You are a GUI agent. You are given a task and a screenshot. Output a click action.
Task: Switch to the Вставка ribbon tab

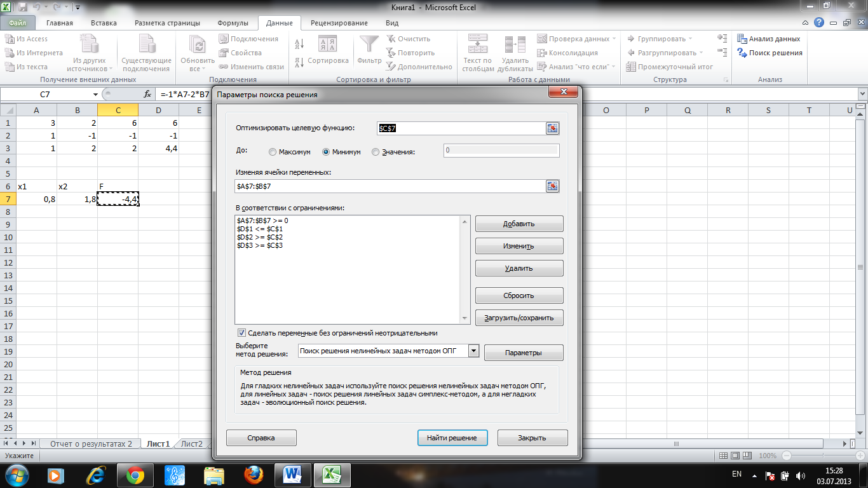(104, 23)
